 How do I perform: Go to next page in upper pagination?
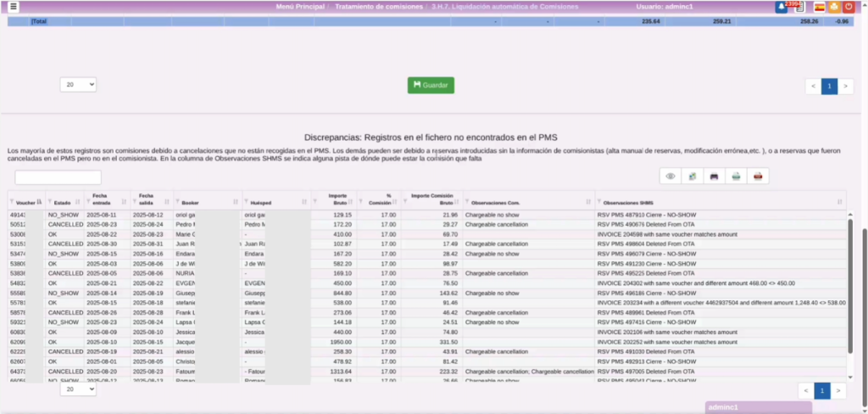pos(845,86)
